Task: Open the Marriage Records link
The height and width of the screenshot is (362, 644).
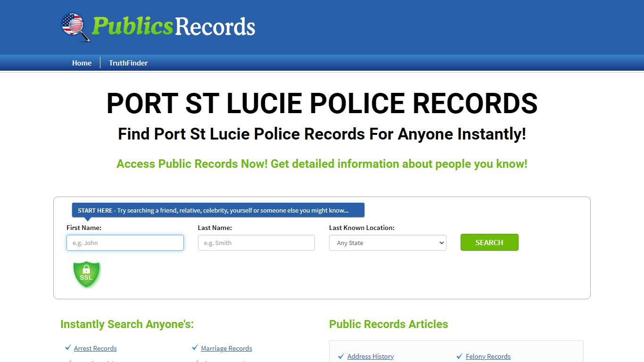Action: 226,348
